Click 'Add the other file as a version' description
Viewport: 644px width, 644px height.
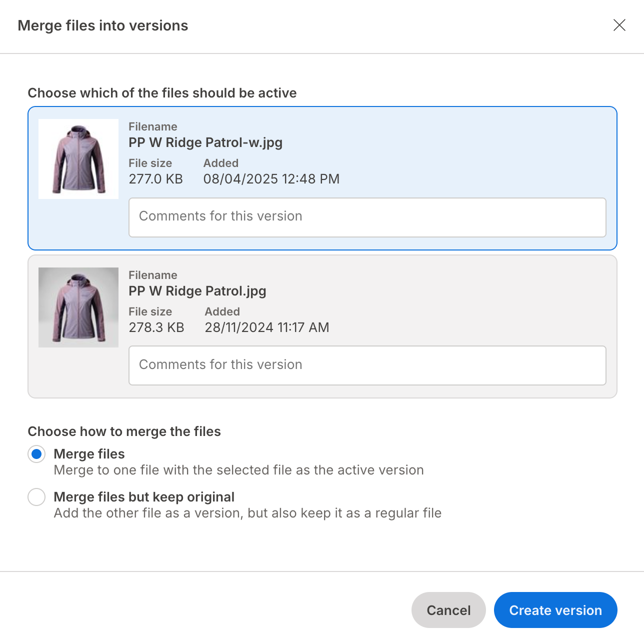tap(247, 513)
